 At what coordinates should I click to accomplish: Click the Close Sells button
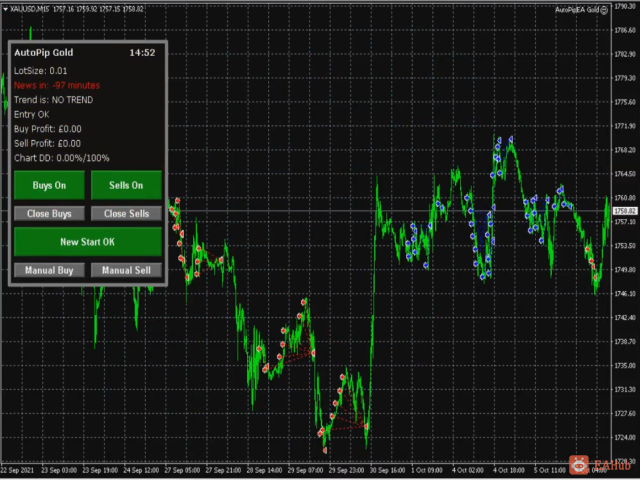[126, 213]
